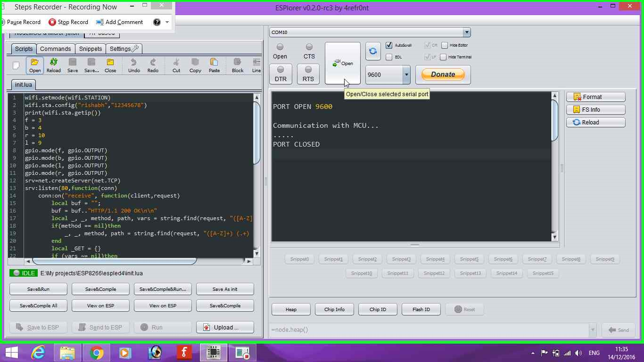This screenshot has width=644, height=362.
Task: Expand the COM10 serial port dropdown
Action: point(466,33)
